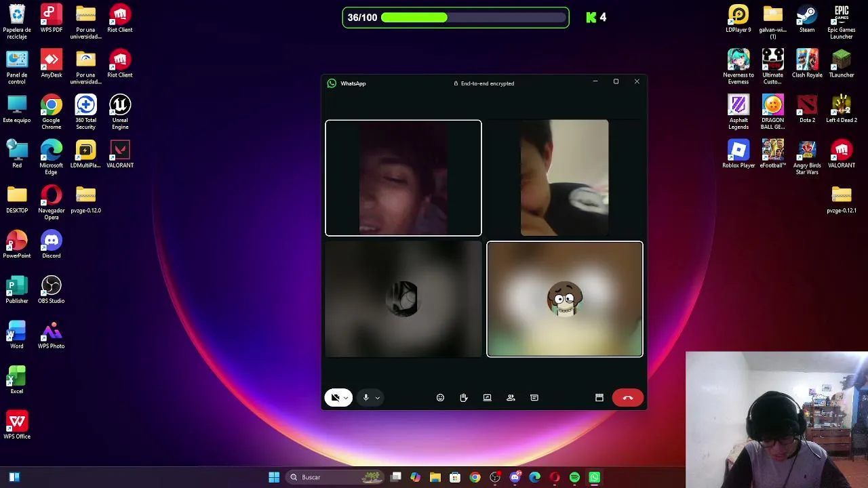
Task: Launch LDPlayer 9 from the desktop
Action: point(738,18)
